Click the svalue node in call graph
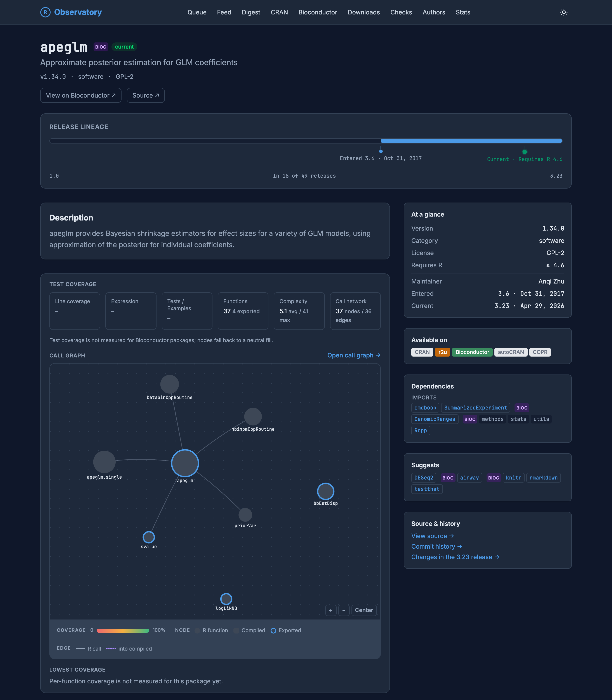Image resolution: width=612 pixels, height=700 pixels. point(149,537)
